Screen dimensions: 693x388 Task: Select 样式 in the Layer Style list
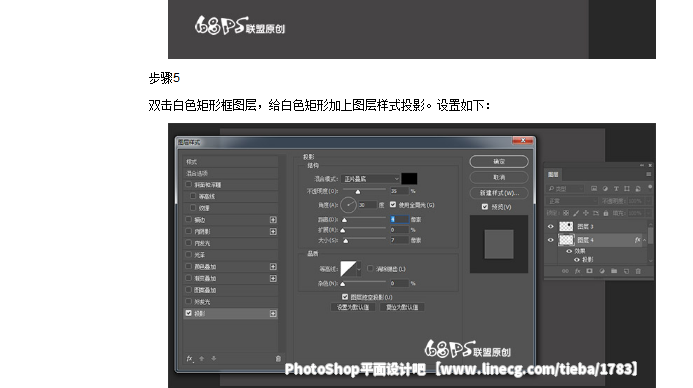tap(230, 162)
